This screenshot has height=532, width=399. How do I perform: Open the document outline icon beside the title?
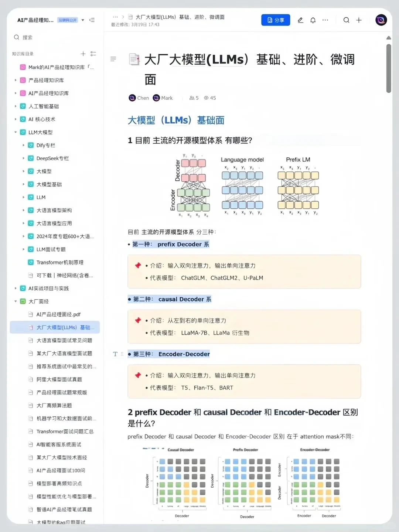113,59
